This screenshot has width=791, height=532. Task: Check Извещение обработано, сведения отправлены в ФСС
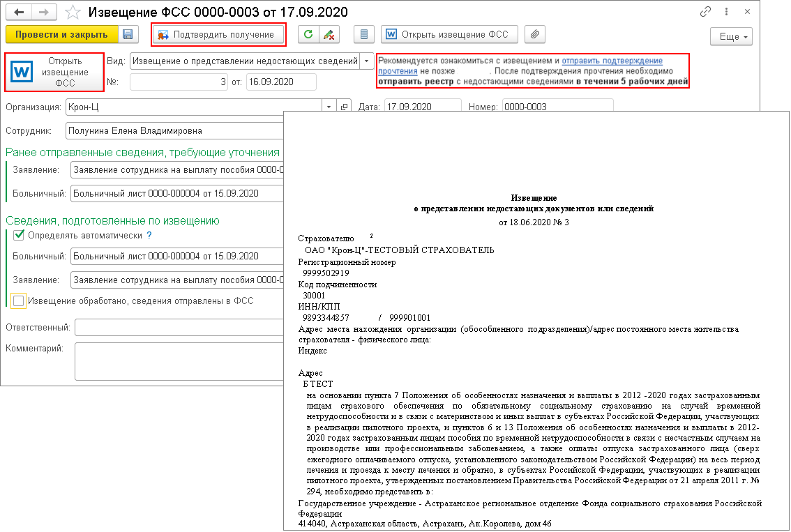coord(19,301)
